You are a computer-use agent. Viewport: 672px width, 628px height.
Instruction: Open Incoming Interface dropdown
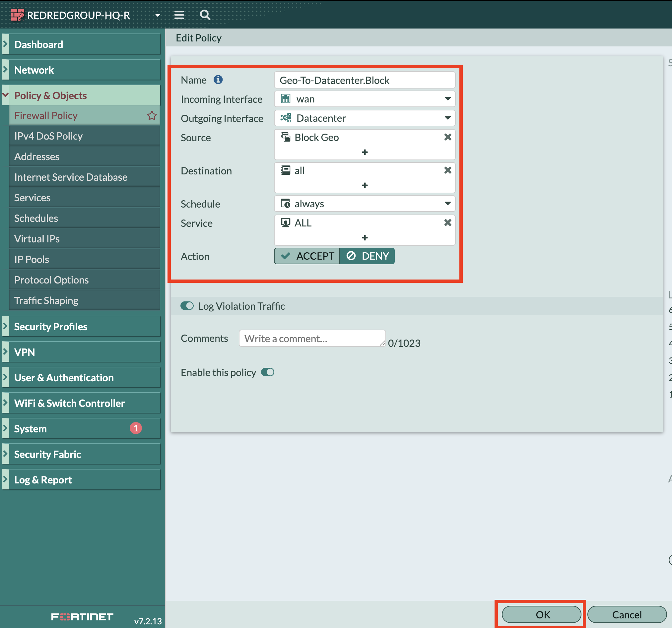coord(365,99)
